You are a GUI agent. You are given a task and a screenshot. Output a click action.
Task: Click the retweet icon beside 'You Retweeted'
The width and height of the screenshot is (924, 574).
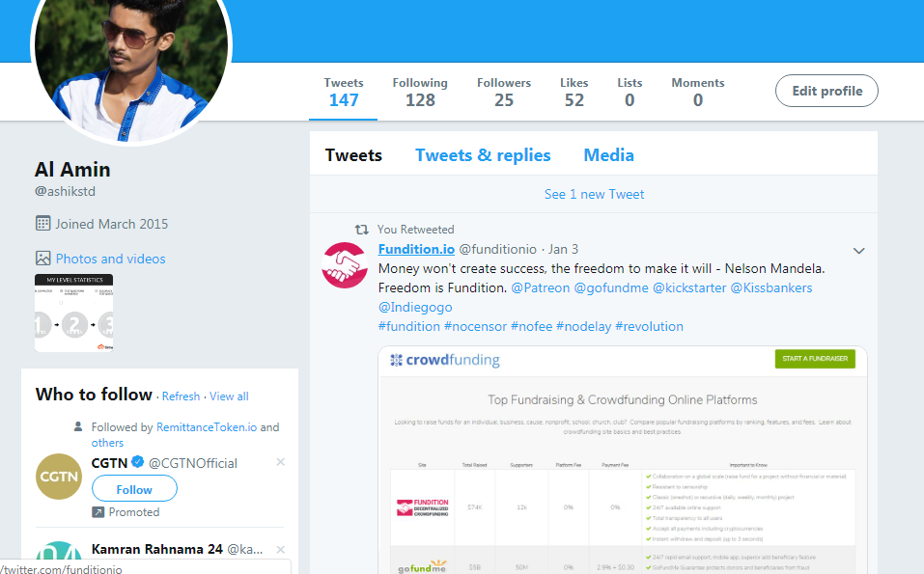coord(361,230)
